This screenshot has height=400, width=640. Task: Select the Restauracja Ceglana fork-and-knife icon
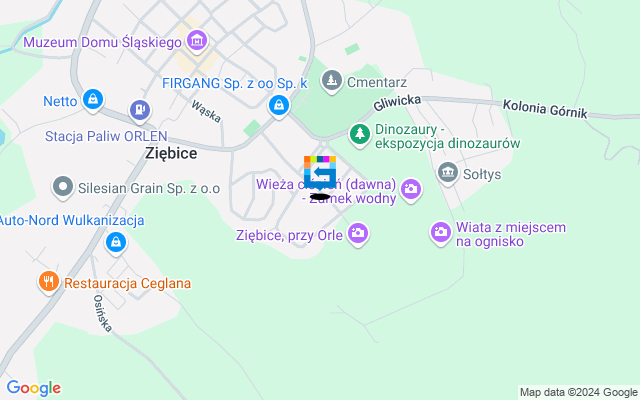(x=49, y=283)
